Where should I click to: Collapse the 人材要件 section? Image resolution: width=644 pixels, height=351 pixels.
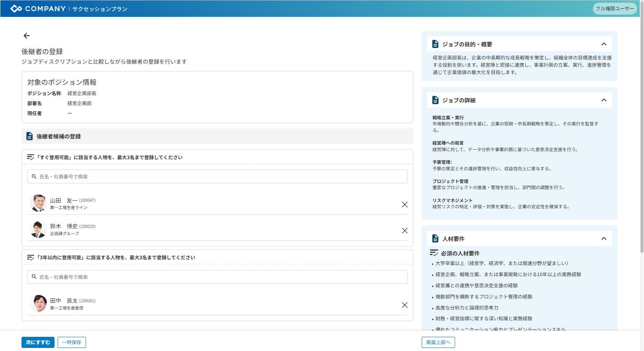tap(604, 239)
